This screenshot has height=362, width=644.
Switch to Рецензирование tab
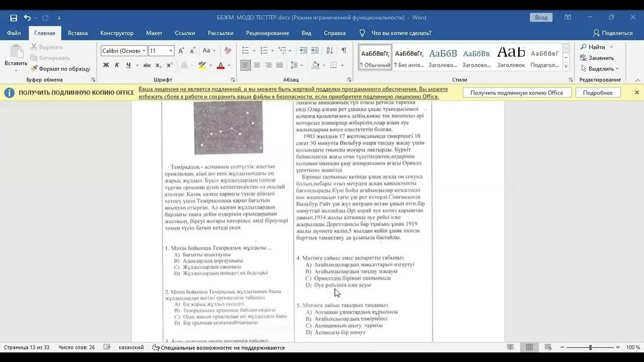(x=267, y=33)
